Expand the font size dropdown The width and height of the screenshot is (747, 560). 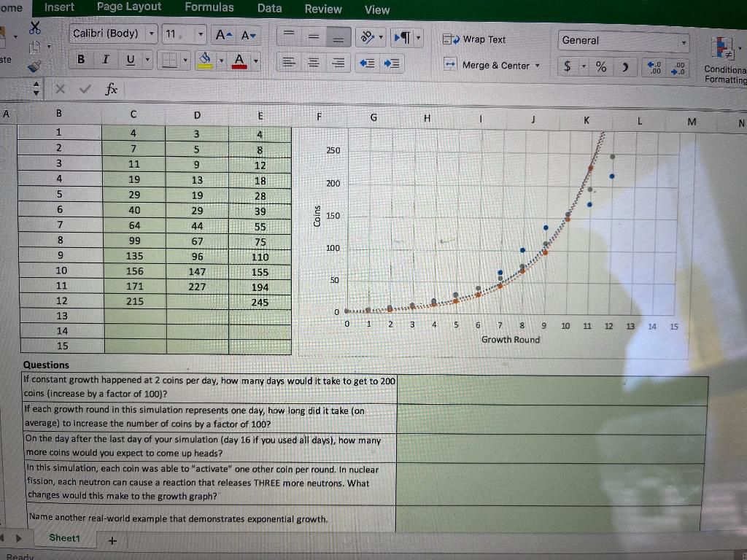pyautogui.click(x=201, y=34)
